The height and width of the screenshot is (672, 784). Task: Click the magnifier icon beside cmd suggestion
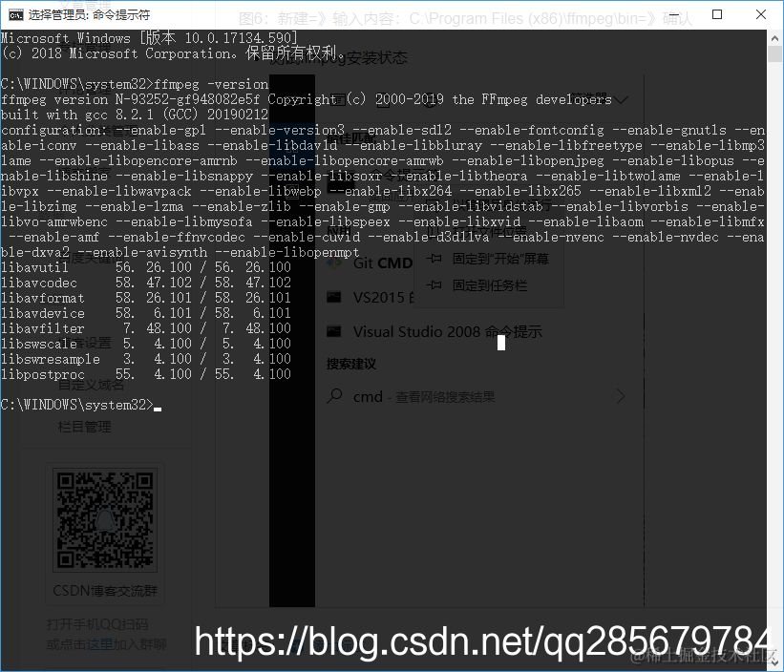click(334, 396)
